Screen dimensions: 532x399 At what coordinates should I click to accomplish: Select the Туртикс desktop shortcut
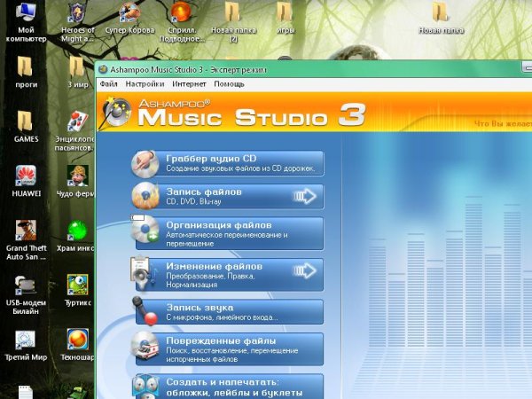click(78, 291)
